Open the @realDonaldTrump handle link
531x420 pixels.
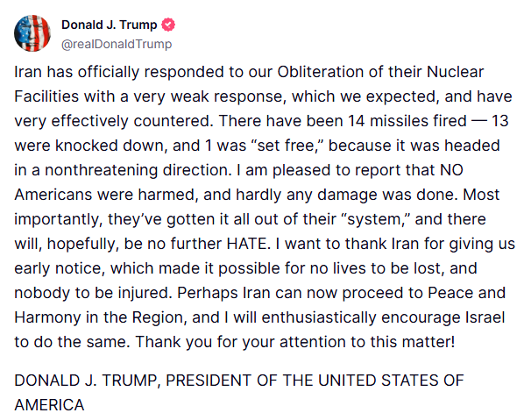117,44
